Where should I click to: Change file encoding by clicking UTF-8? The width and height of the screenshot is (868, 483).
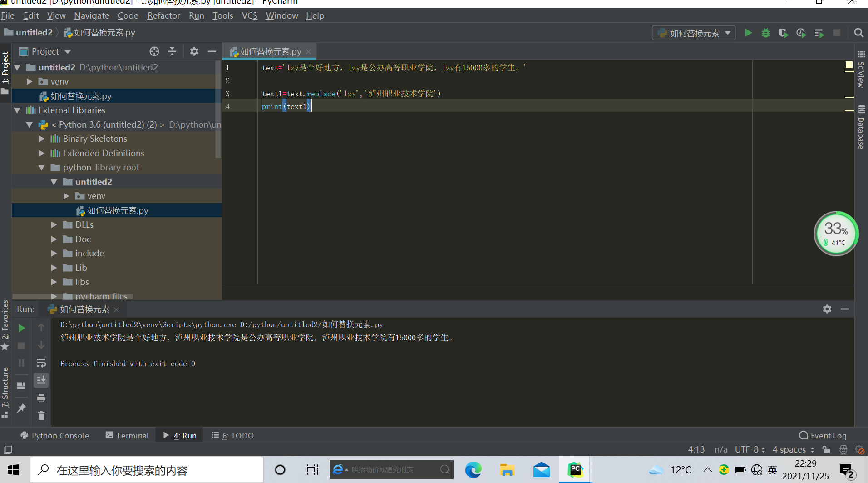point(747,449)
